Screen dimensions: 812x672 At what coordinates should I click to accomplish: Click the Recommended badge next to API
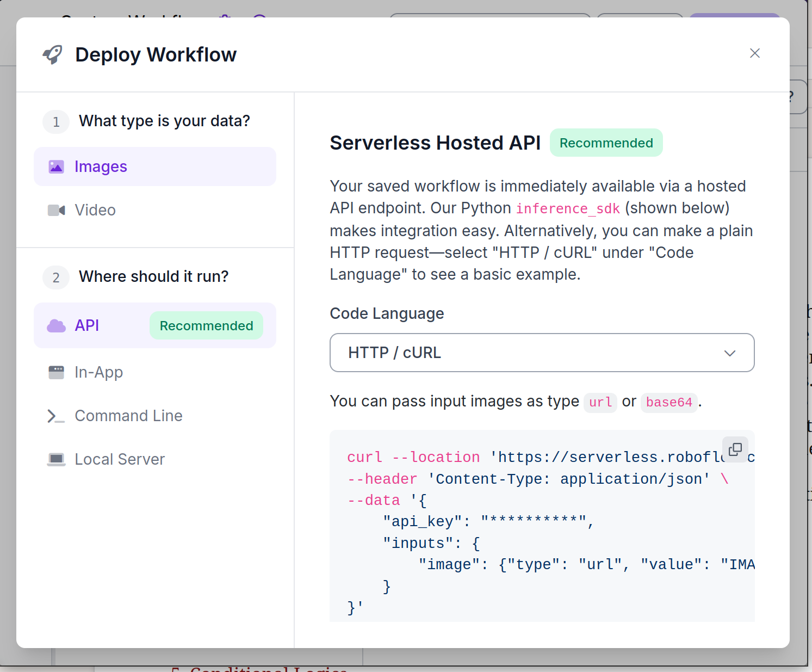point(206,325)
